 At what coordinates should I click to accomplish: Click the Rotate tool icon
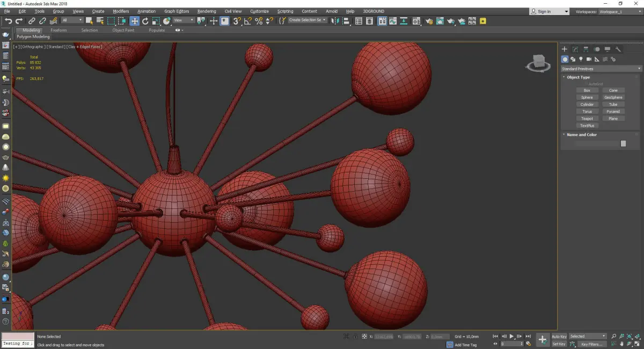tap(145, 21)
